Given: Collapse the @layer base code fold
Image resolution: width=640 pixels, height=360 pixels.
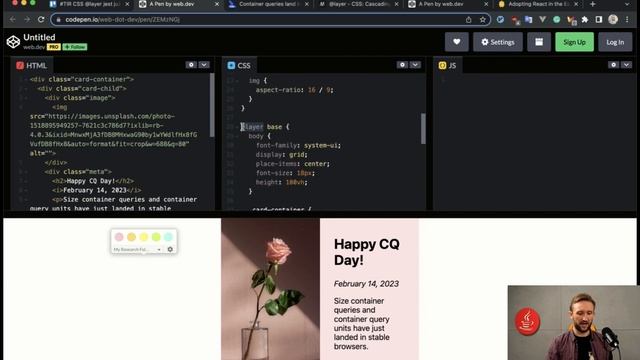Looking at the screenshot, I should tap(238, 127).
